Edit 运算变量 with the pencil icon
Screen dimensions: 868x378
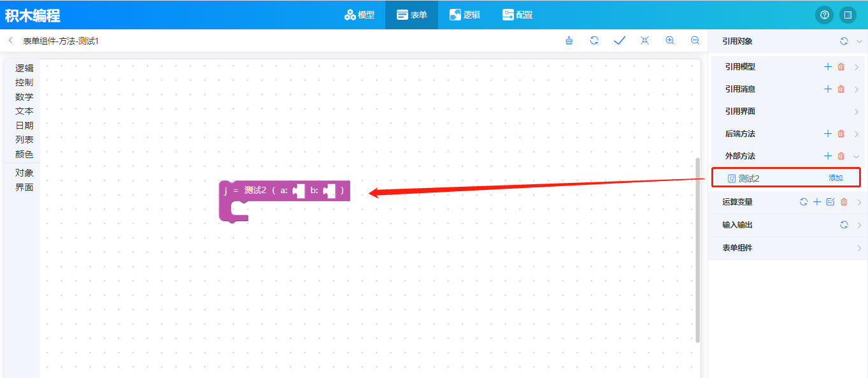click(x=830, y=202)
